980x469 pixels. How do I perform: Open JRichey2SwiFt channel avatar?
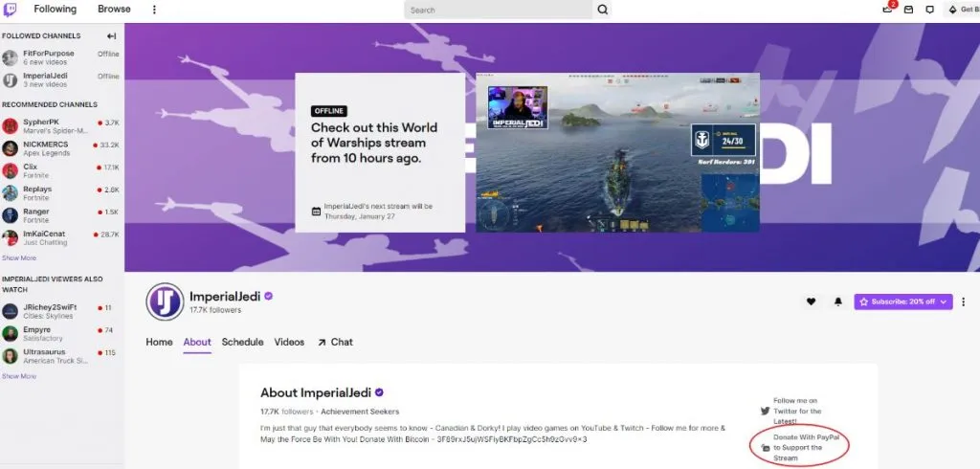click(10, 311)
